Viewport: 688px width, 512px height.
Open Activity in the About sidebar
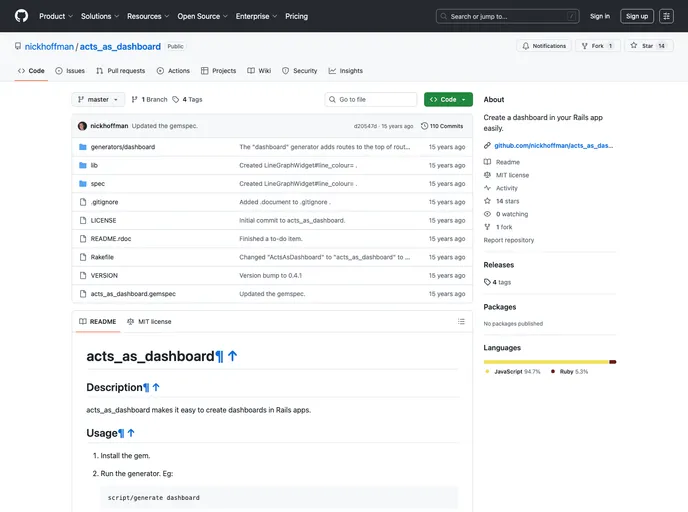(x=507, y=188)
